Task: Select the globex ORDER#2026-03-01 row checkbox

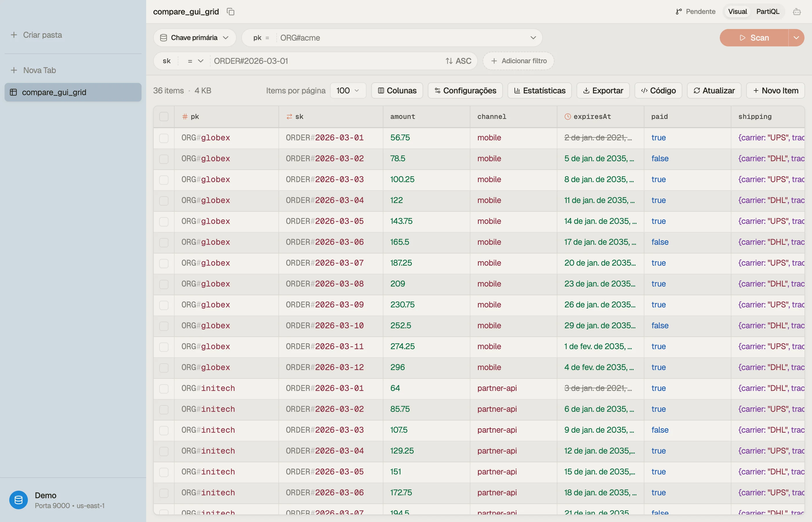Action: [x=164, y=138]
